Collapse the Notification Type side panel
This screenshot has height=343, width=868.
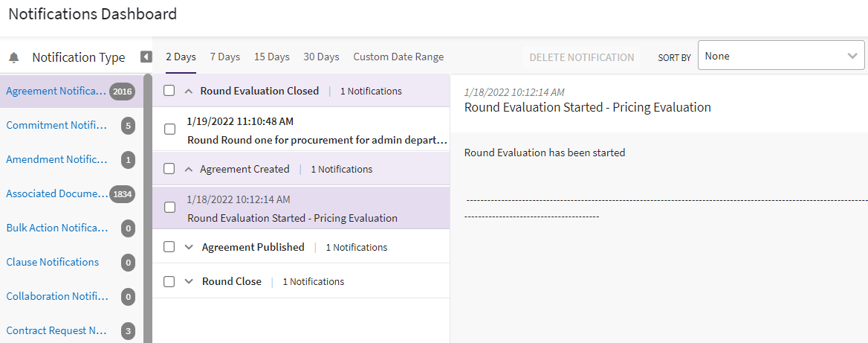click(x=146, y=57)
